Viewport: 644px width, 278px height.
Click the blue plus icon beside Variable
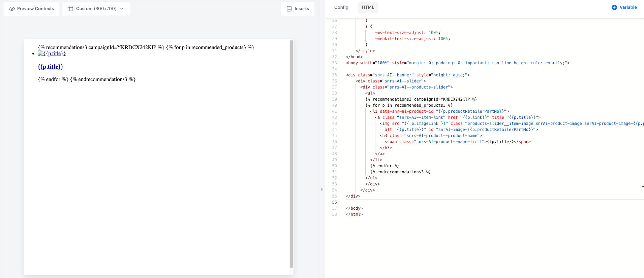614,7
